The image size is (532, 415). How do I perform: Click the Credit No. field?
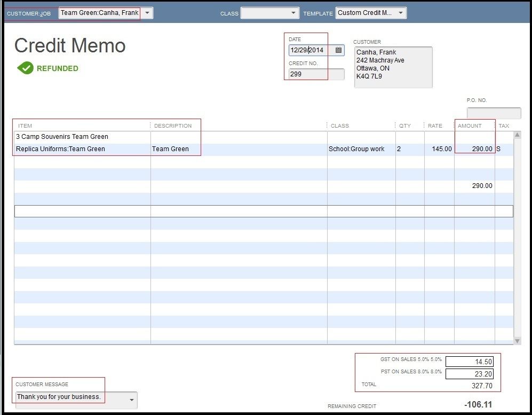316,74
